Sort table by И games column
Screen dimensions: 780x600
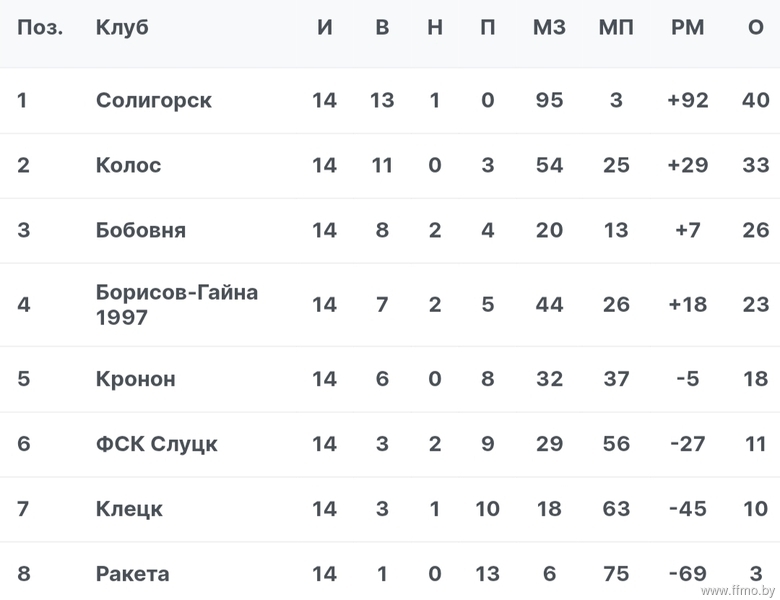[325, 27]
